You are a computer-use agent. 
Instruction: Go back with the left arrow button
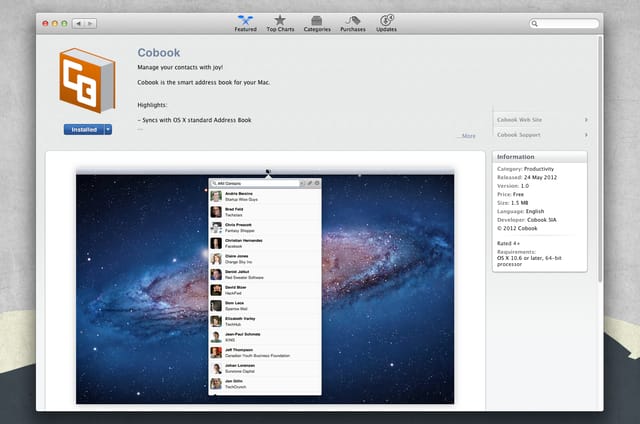(78, 24)
